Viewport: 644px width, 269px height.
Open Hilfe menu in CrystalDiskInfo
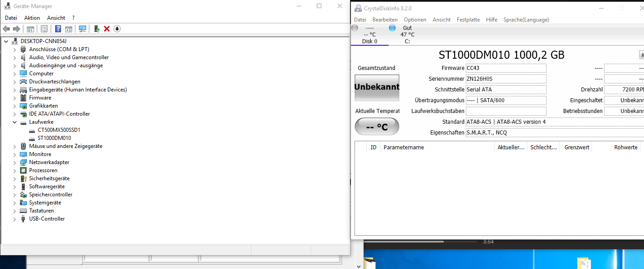click(x=491, y=20)
